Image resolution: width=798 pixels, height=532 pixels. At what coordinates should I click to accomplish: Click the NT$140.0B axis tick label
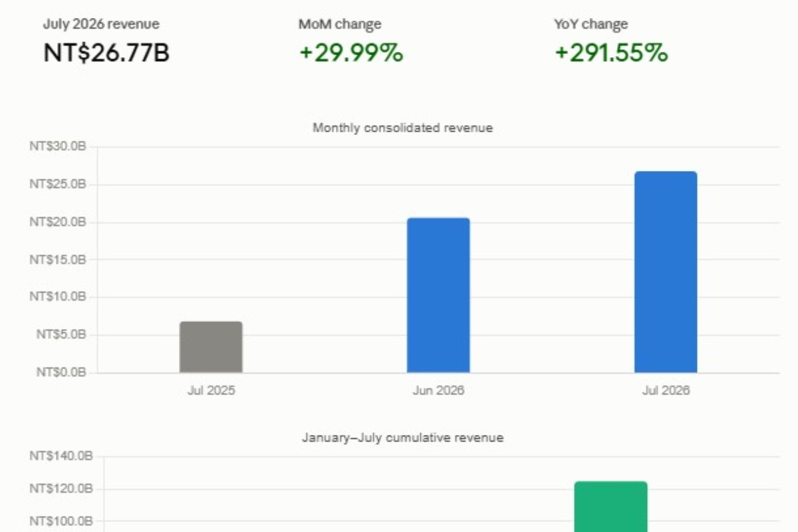[x=61, y=457]
